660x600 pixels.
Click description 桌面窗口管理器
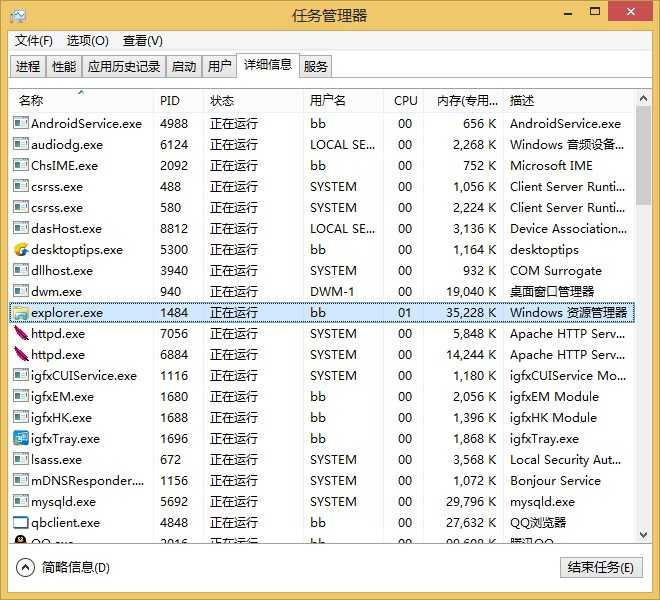(x=552, y=291)
